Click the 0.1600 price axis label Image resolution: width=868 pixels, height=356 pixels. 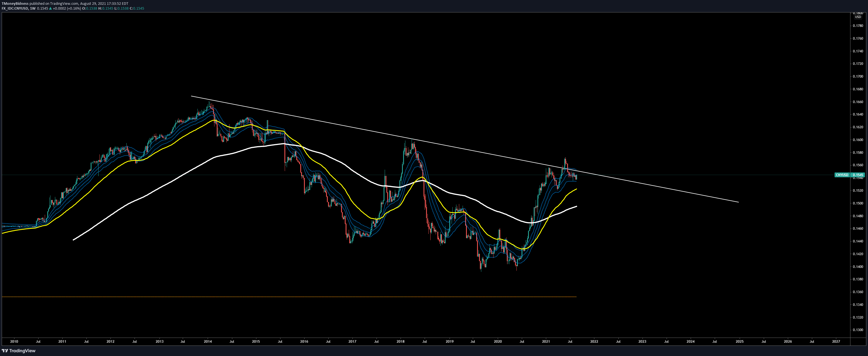[x=858, y=140]
